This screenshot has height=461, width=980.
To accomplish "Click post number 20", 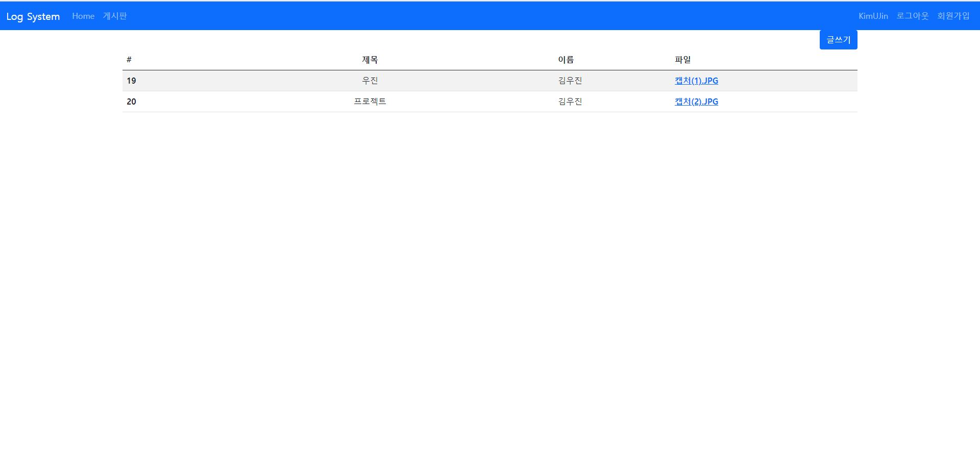I will [x=131, y=101].
